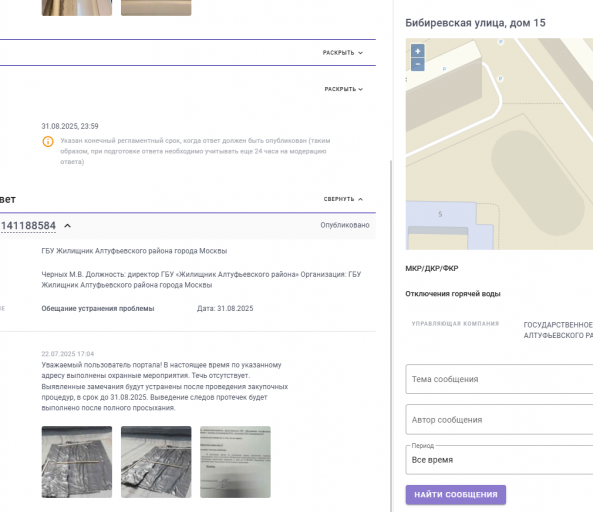593x512 pixels.
Task: Select the Дата: 31.08.2025 text
Action: (x=225, y=308)
